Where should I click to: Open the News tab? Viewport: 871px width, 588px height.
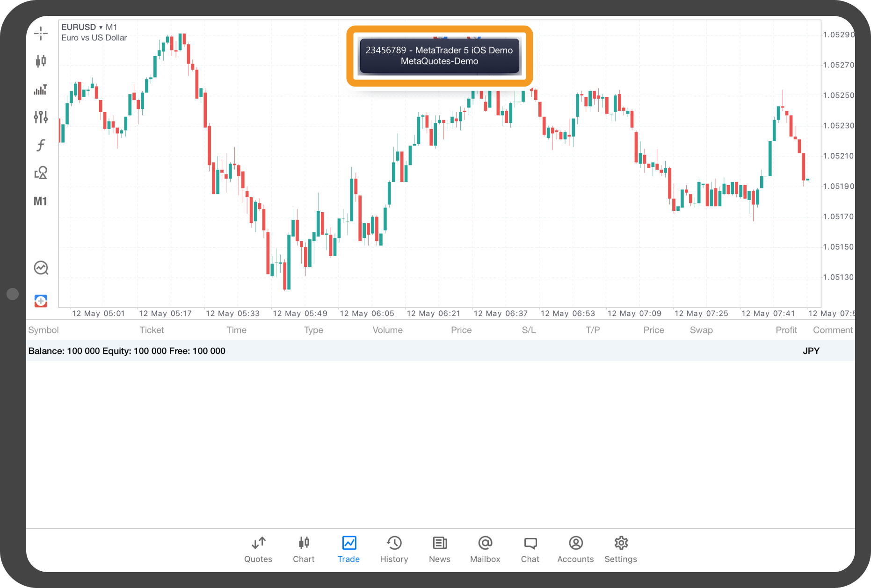click(439, 549)
